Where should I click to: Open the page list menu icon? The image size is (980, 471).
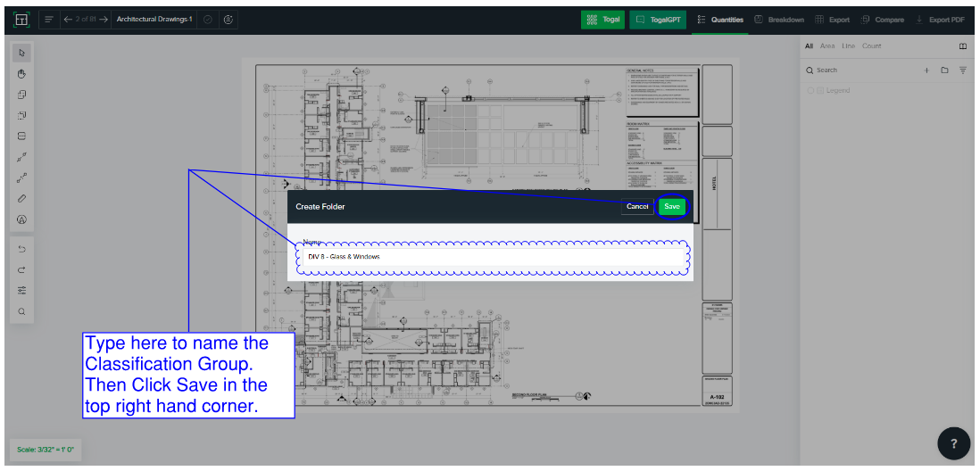pos(48,19)
